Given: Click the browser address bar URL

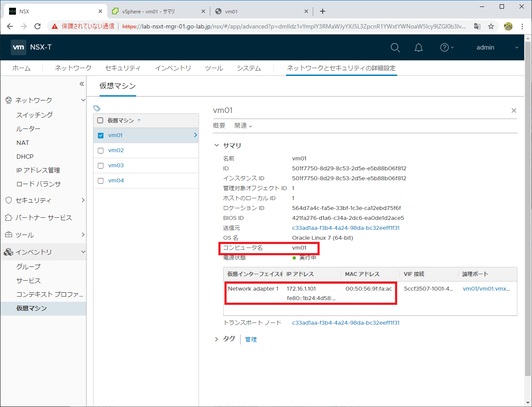Looking at the screenshot, I should coord(294,26).
